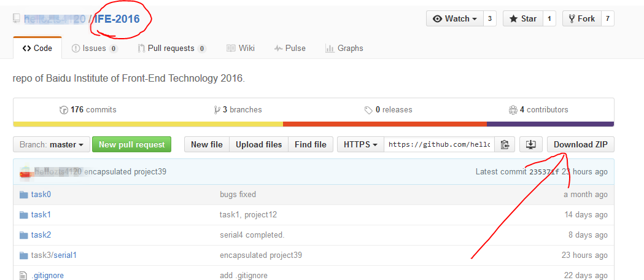Click the yellow language bar segment

click(x=148, y=124)
